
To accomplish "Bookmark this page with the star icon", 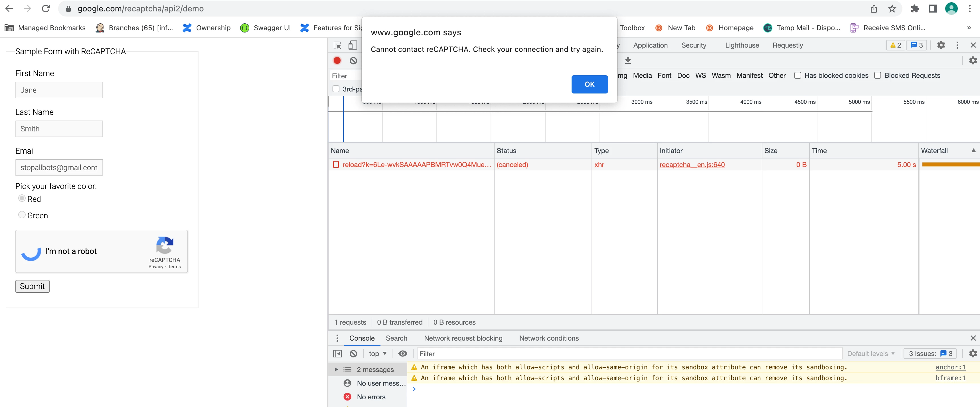I will 892,8.
